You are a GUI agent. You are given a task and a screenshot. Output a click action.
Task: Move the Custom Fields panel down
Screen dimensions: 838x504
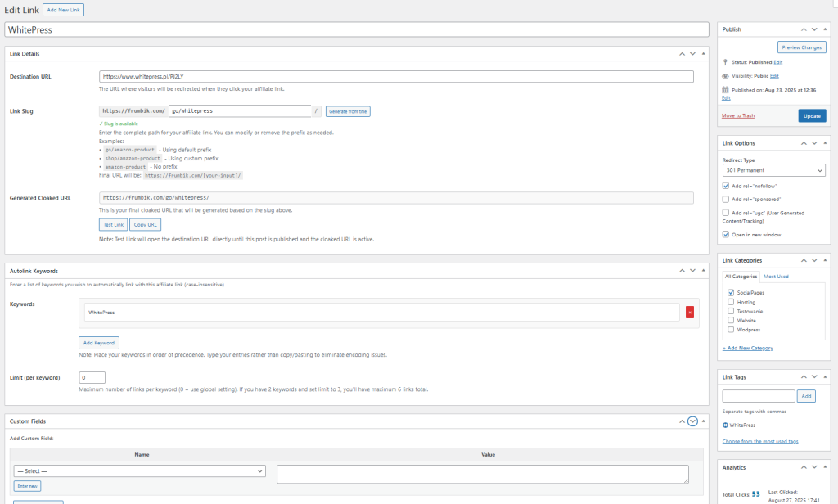point(693,421)
